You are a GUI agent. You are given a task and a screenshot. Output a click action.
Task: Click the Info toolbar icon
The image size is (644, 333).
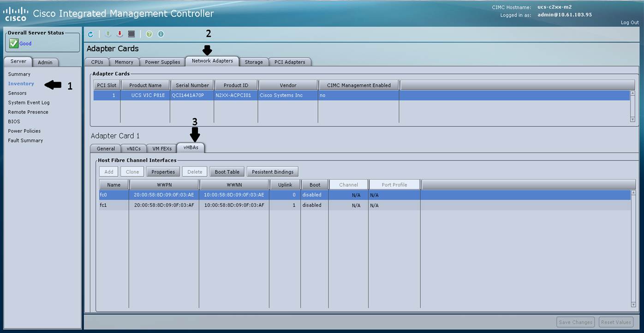[x=161, y=34]
